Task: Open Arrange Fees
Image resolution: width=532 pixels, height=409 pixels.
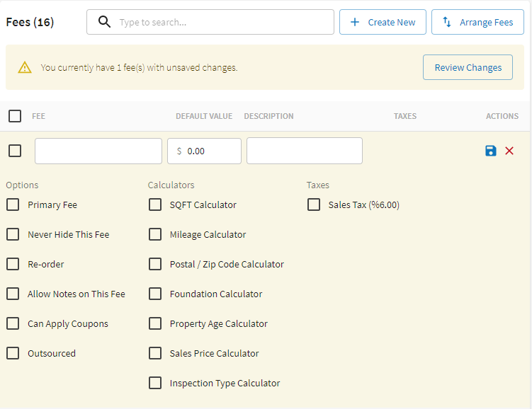Action: click(477, 22)
